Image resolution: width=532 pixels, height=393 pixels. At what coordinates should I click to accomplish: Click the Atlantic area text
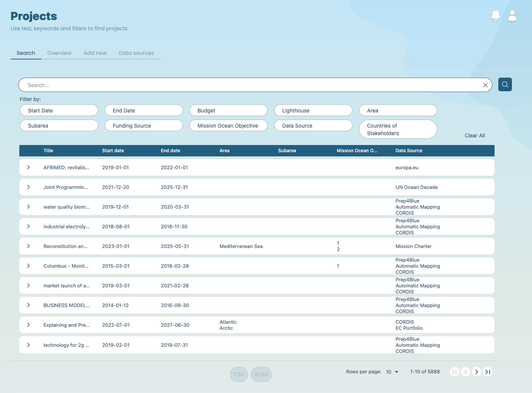(228, 322)
